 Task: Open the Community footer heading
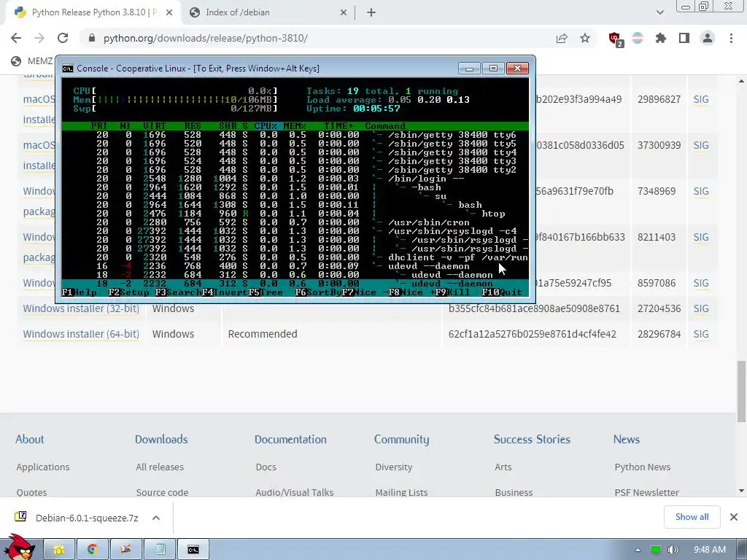402,439
